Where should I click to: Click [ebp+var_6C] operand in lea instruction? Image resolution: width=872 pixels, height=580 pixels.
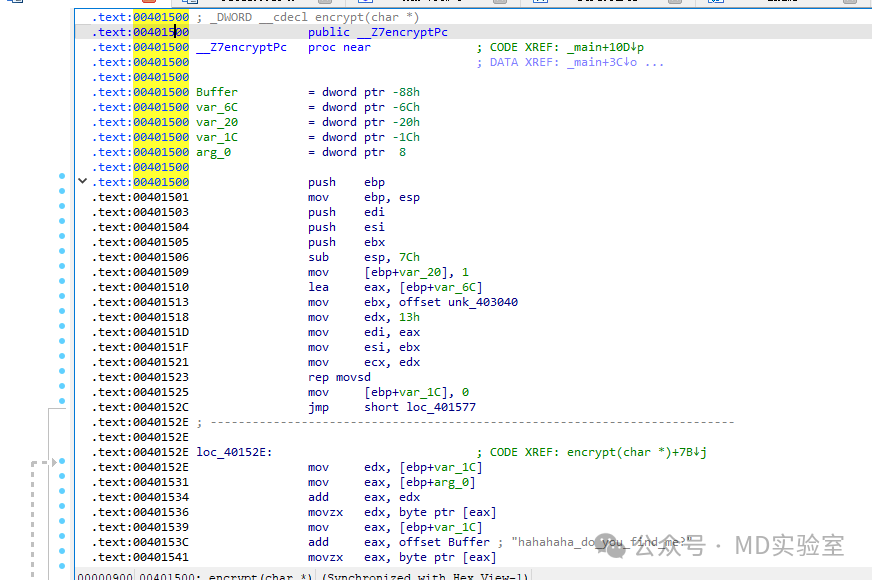440,287
